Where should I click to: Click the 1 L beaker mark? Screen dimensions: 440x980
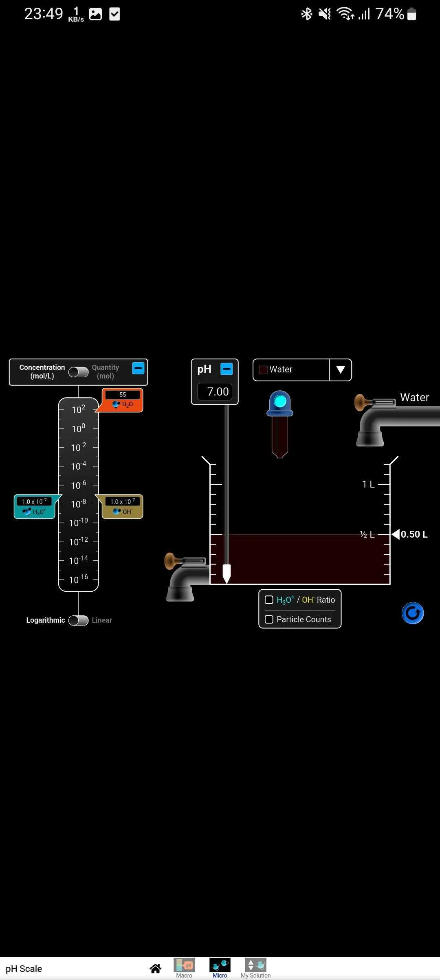368,484
